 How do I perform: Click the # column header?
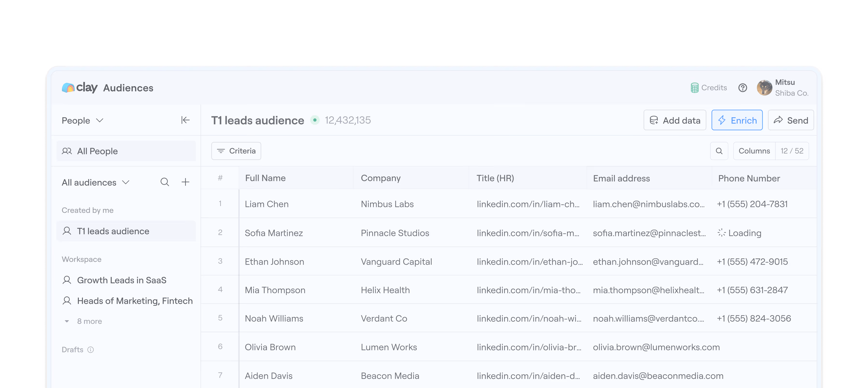(220, 178)
